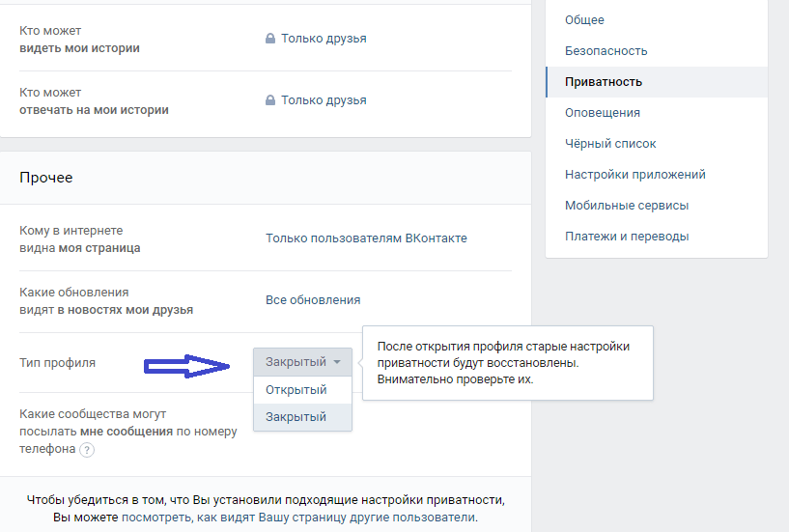
Task: Open Платежи и переводы section
Action: [x=657, y=236]
